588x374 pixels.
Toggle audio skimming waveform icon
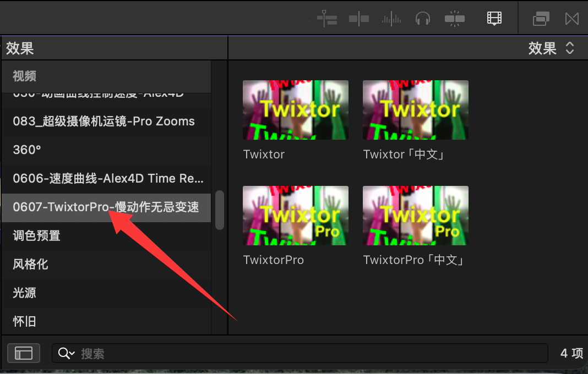(391, 19)
